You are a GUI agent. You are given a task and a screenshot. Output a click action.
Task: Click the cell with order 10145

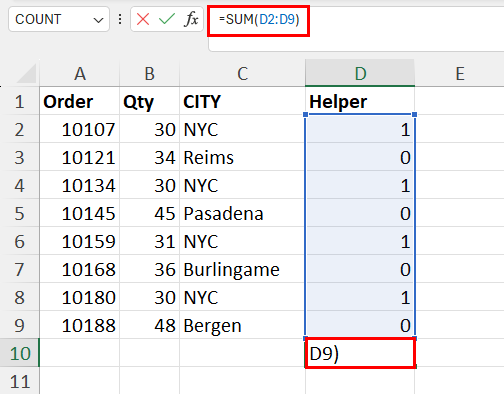(x=80, y=213)
